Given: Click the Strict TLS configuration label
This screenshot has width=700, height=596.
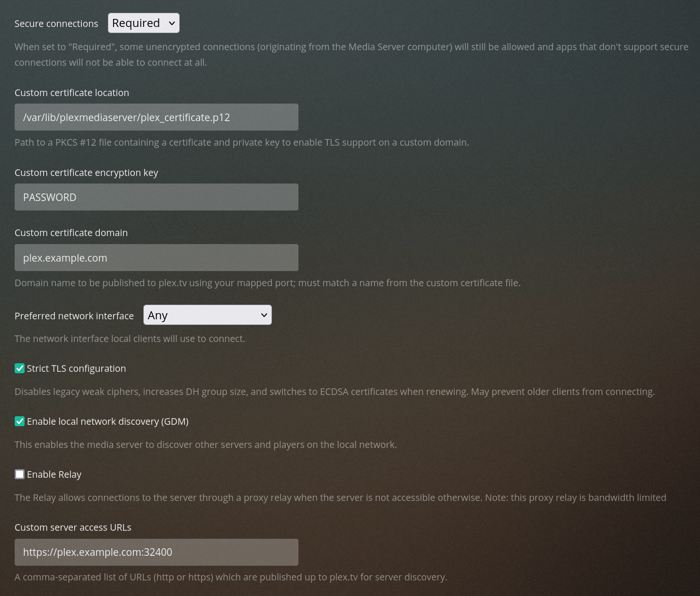Looking at the screenshot, I should [x=77, y=368].
